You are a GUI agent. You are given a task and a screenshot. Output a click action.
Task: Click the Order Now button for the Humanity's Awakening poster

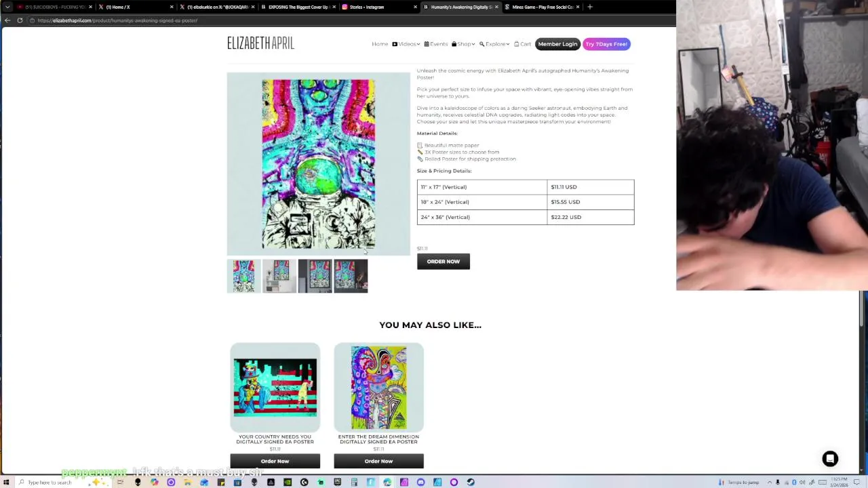(x=443, y=262)
